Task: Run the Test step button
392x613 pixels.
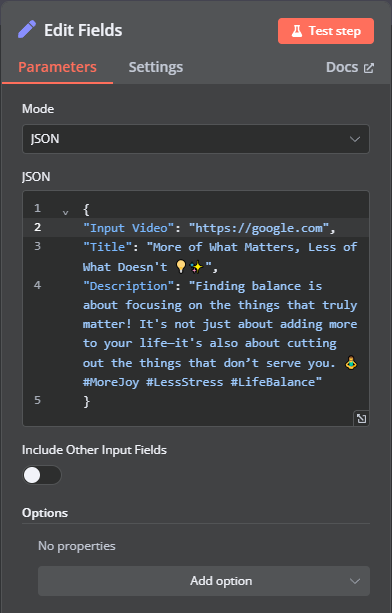Action: tap(326, 31)
